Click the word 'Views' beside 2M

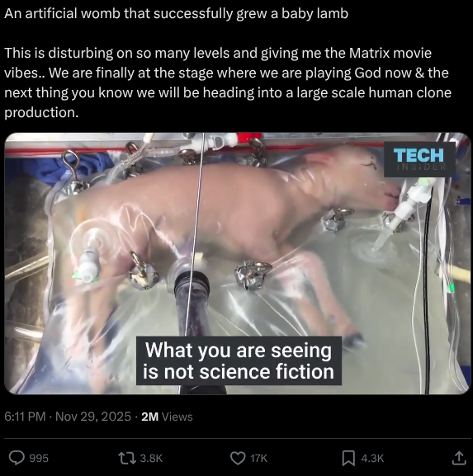tap(177, 417)
